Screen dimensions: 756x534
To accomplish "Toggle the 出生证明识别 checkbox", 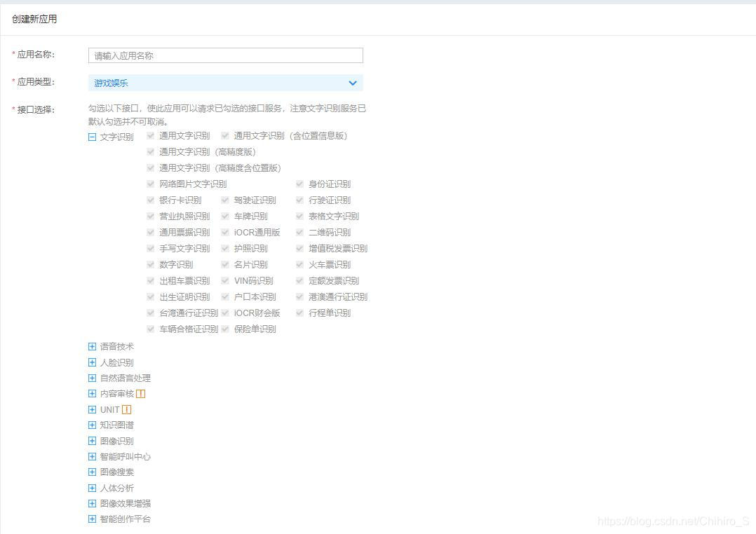I will 150,296.
